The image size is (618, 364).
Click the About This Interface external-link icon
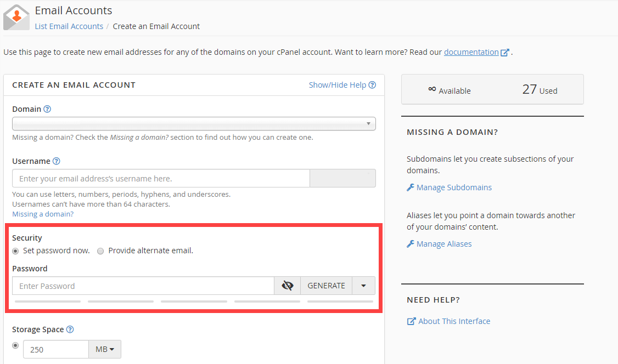411,321
